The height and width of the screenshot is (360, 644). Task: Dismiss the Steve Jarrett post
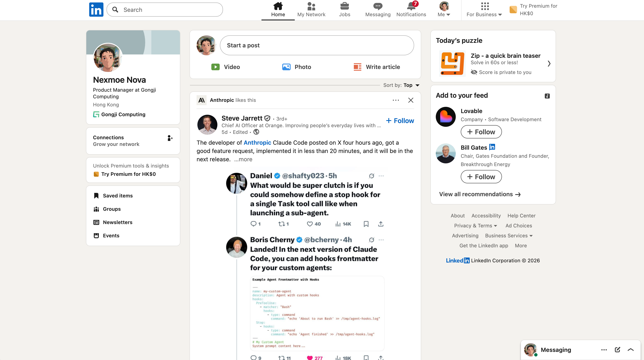(x=410, y=100)
